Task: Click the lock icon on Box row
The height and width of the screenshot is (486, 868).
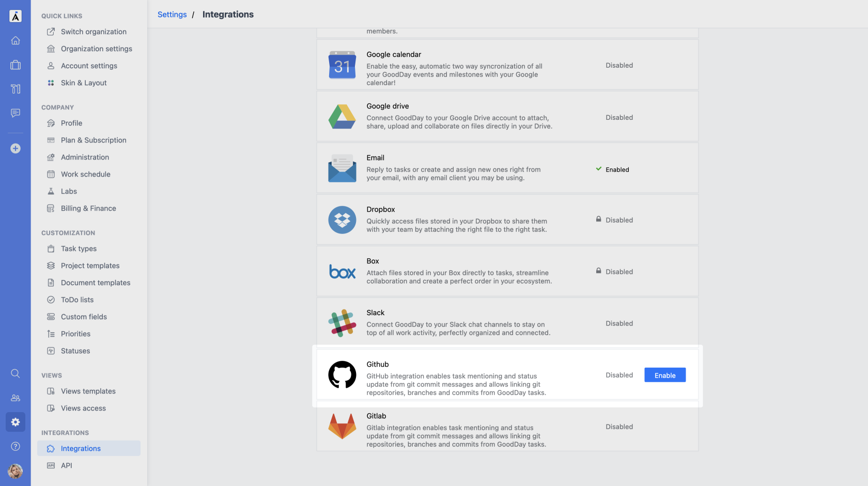Action: click(x=598, y=271)
